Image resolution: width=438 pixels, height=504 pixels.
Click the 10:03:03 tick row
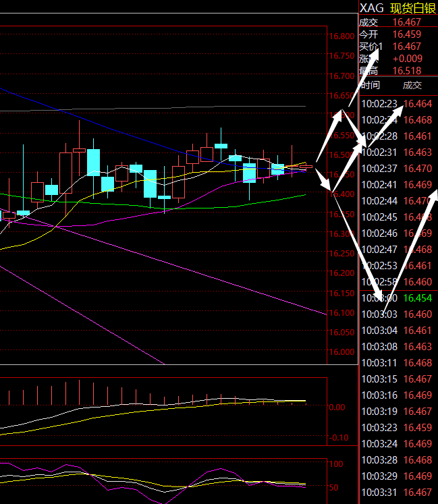pos(398,314)
